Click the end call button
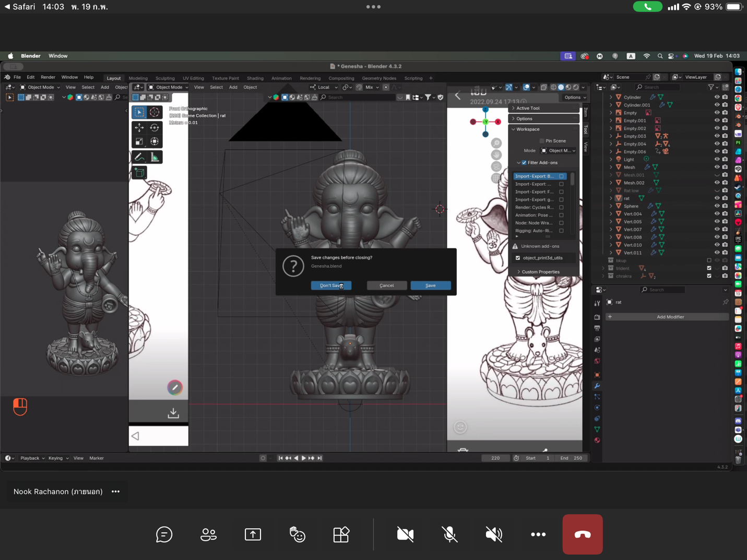 coord(582,534)
